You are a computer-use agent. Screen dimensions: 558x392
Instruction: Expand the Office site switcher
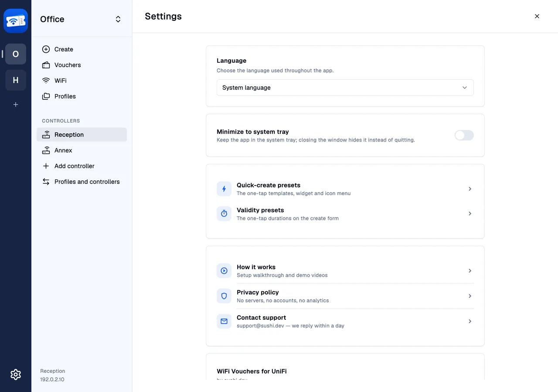click(118, 19)
